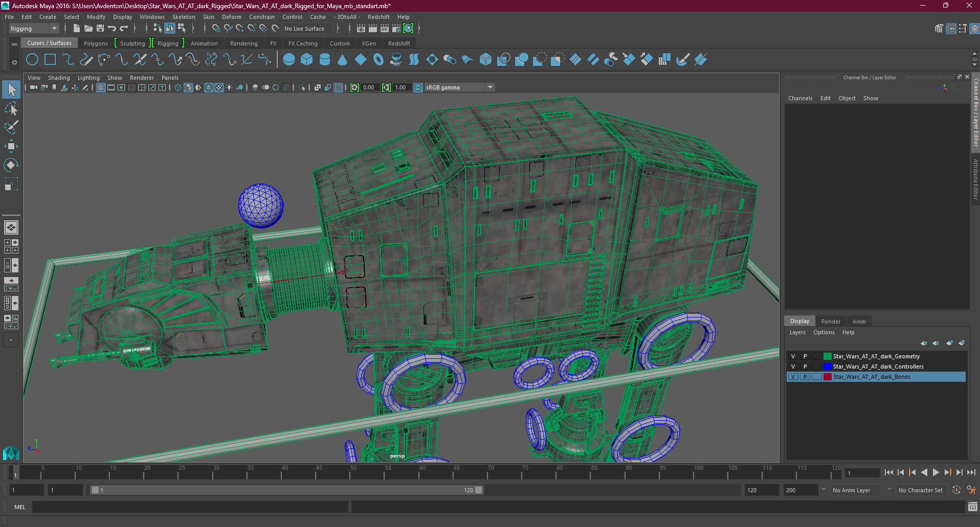Click the Undo arrow icon

(x=112, y=29)
